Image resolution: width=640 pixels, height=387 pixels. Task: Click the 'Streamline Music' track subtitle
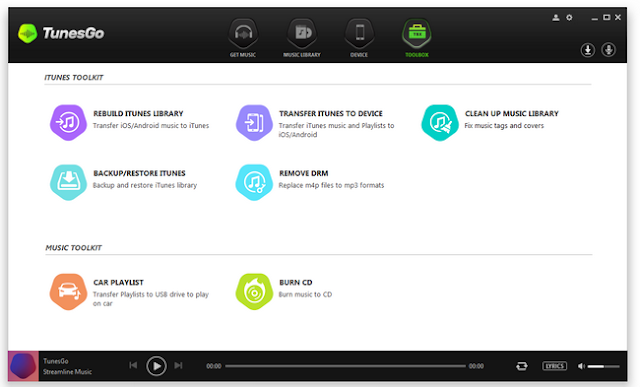(67, 372)
